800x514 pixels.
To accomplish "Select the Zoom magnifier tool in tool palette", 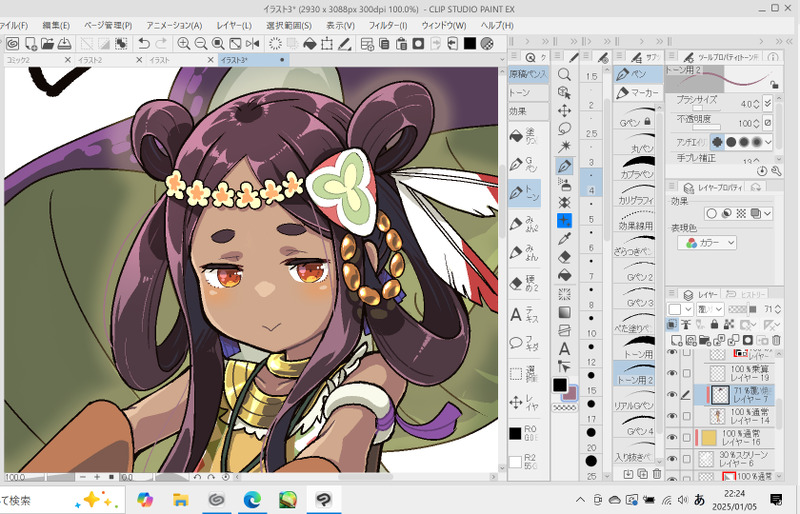I will pos(564,75).
